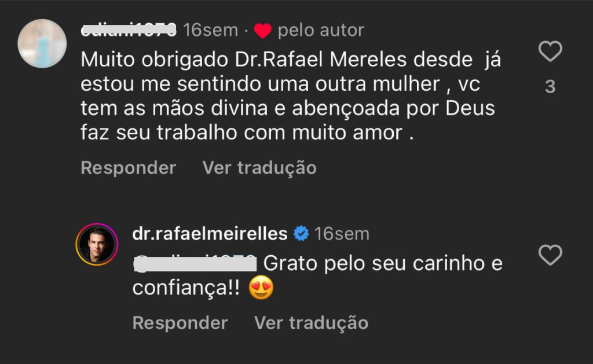Open the dr.rafaelmeirelles username link
This screenshot has height=364, width=593.
tap(210, 234)
